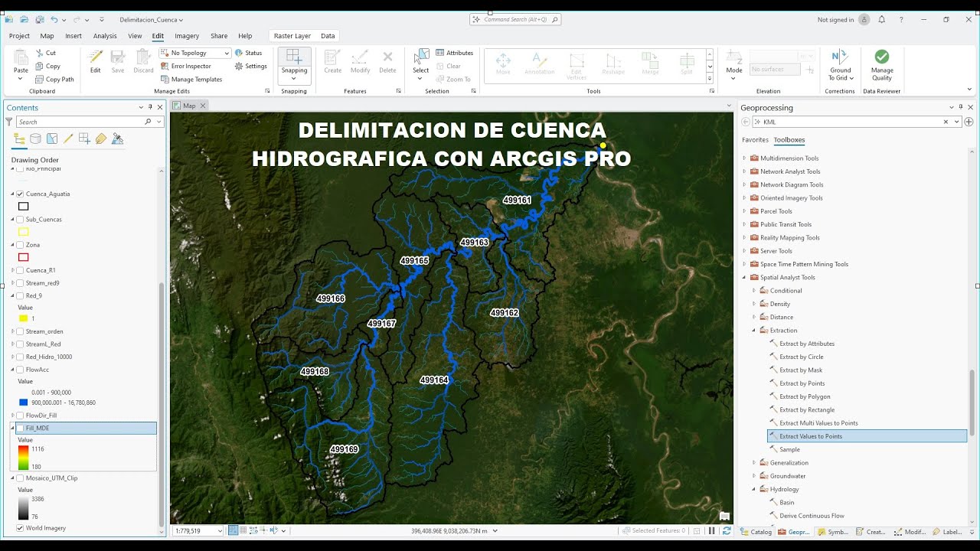
Task: Click the Ground To Grid icon
Action: coord(840,57)
